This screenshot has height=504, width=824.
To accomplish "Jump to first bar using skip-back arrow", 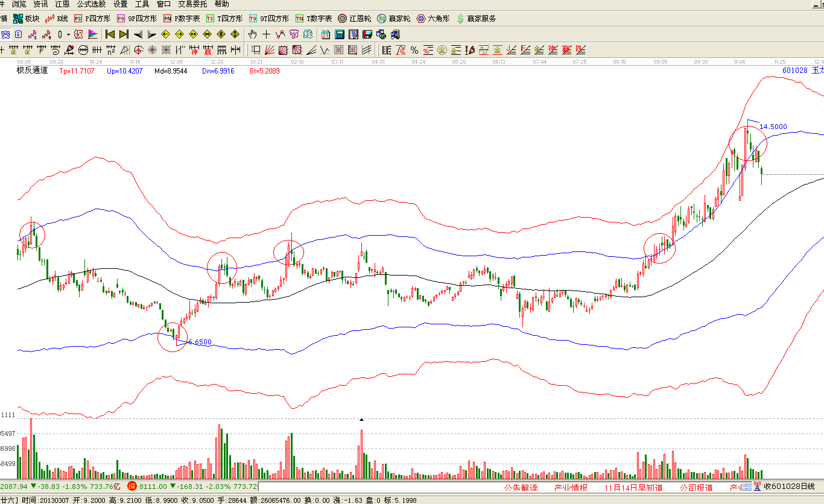I will point(110,34).
